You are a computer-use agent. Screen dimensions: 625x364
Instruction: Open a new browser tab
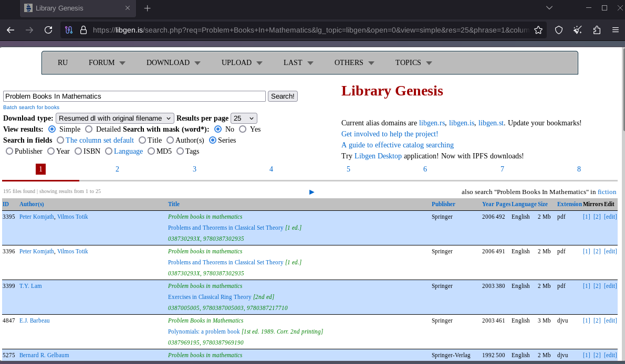click(147, 8)
